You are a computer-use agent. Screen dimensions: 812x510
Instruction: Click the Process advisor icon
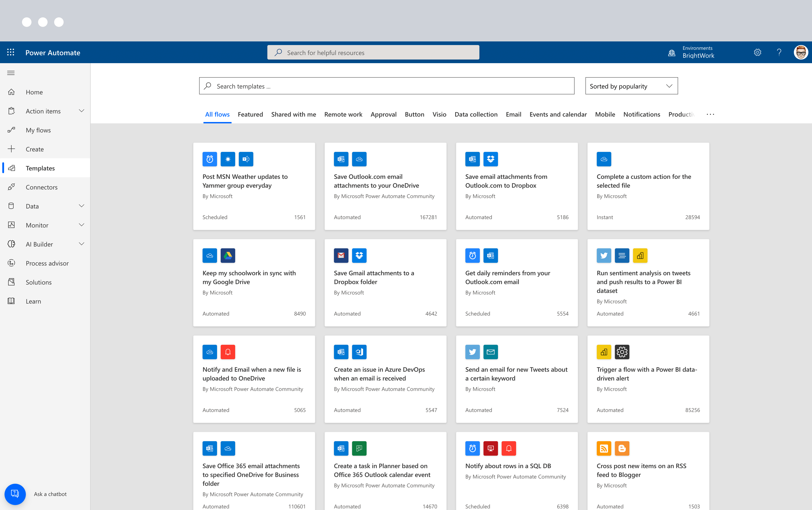pos(12,263)
